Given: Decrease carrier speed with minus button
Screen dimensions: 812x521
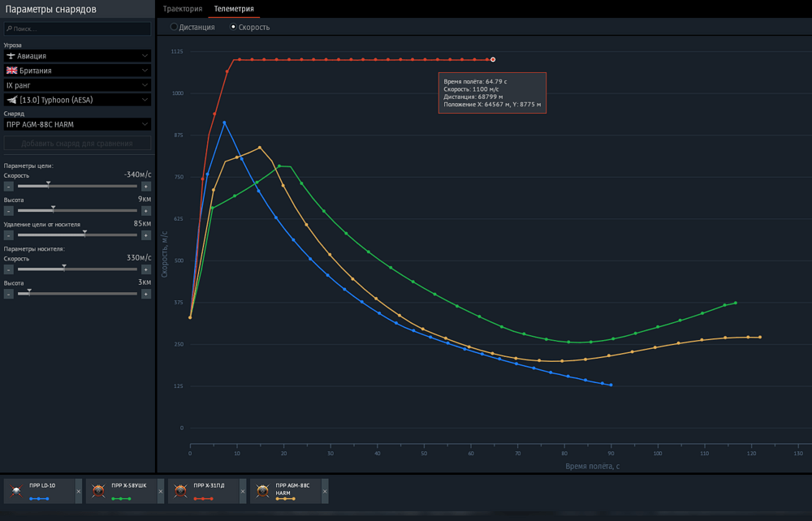Looking at the screenshot, I should pos(9,269).
